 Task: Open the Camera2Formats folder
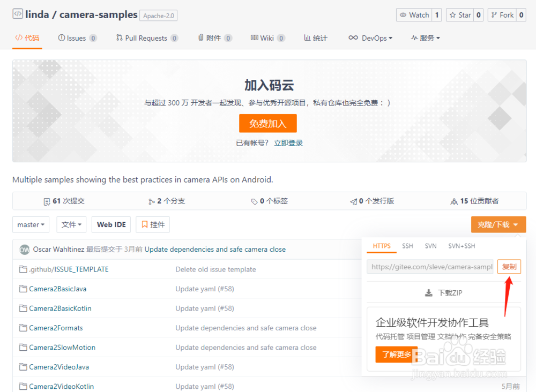point(56,328)
